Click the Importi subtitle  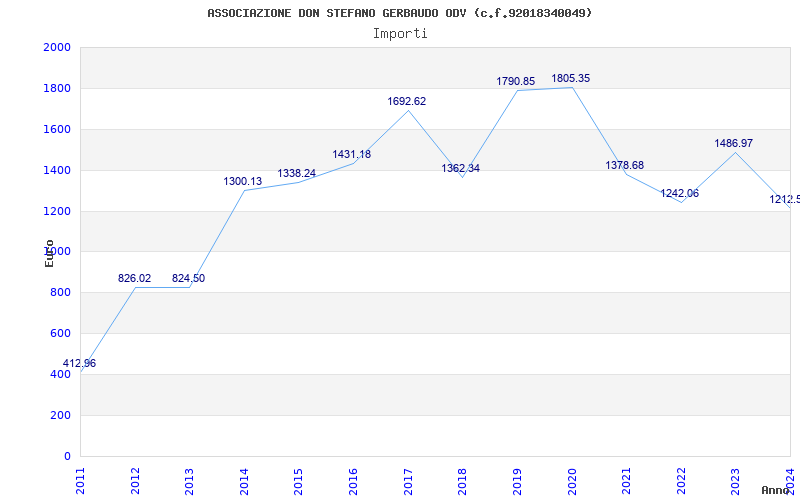400,34
